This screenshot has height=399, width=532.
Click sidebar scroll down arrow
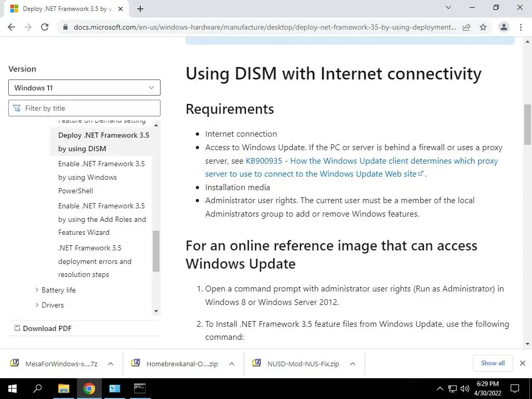(156, 311)
